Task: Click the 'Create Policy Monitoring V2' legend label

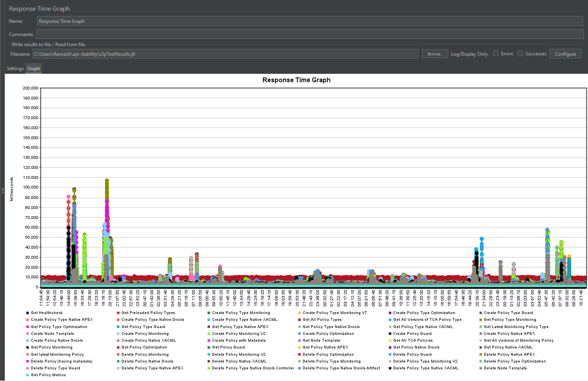Action: (239, 334)
